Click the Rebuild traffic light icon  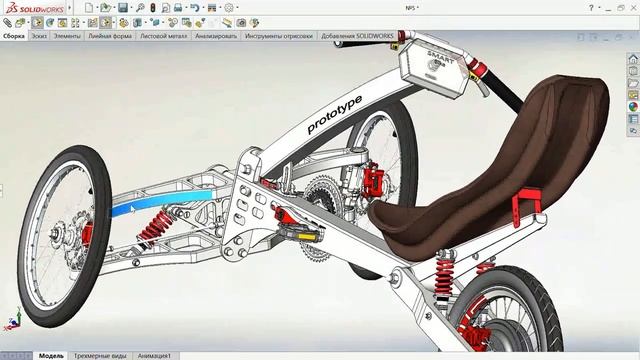tap(153, 7)
